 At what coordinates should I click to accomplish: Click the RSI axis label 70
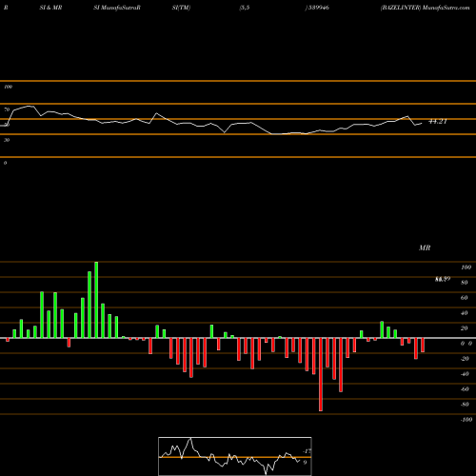tap(7, 109)
